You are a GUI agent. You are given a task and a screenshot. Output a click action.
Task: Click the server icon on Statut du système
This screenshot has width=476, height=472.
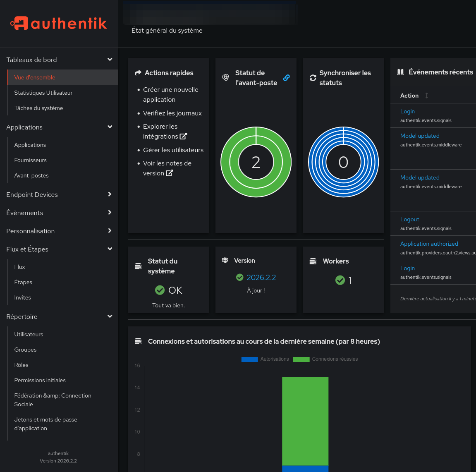coord(138,266)
